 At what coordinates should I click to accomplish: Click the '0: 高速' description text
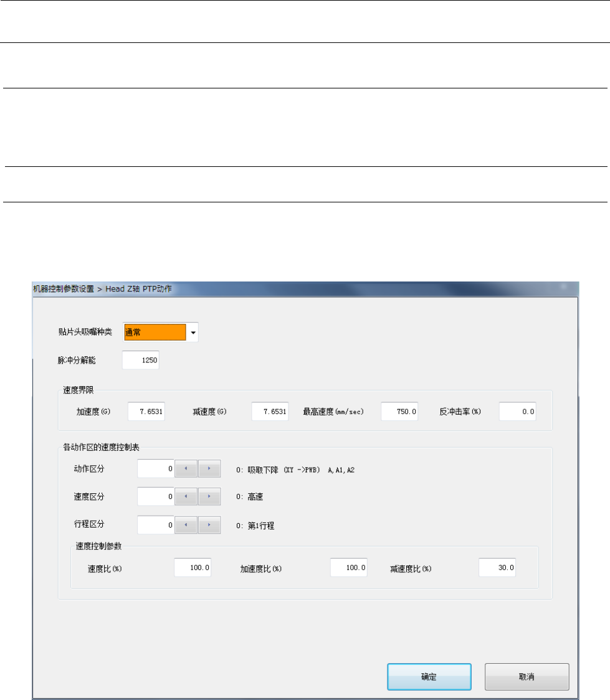(x=250, y=497)
